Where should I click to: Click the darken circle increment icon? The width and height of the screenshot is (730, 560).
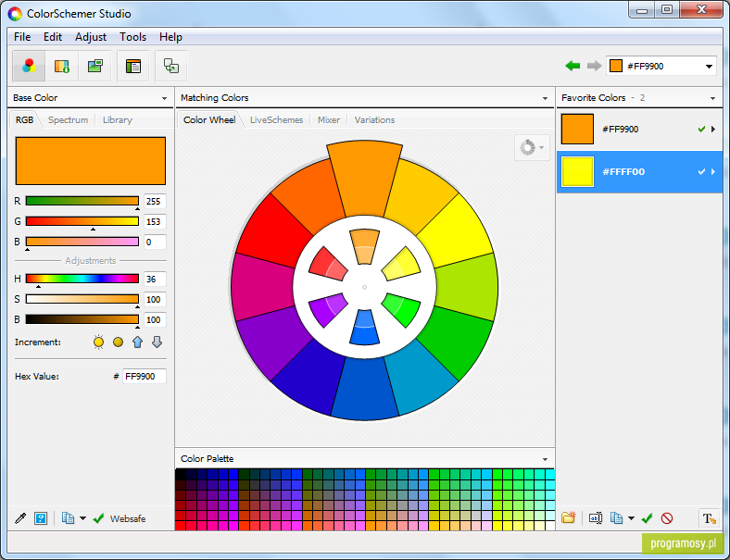point(119,342)
